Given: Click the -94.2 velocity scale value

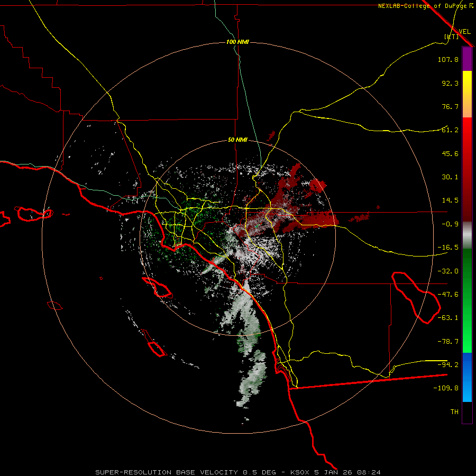Looking at the screenshot, I should [448, 364].
